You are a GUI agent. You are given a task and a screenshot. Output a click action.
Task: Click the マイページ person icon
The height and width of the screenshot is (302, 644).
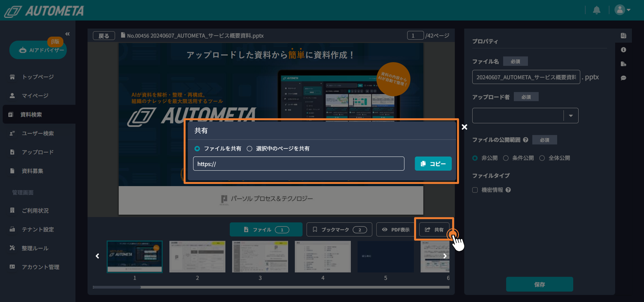point(12,95)
